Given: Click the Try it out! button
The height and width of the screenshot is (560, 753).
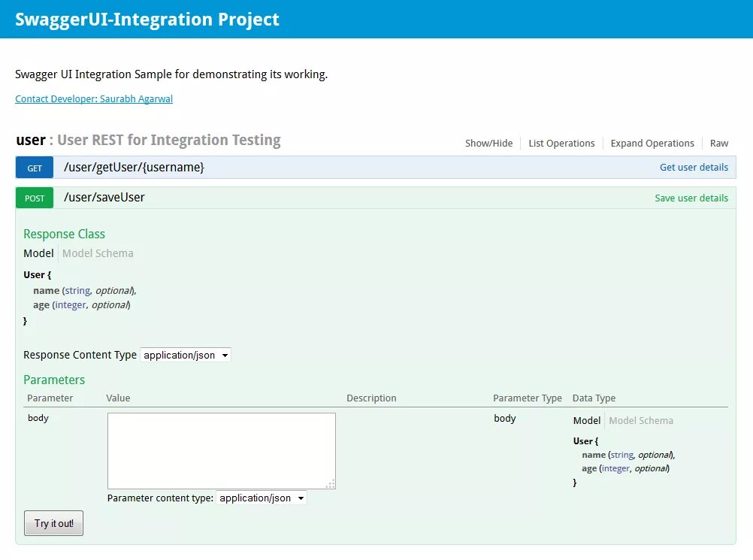Looking at the screenshot, I should pyautogui.click(x=54, y=523).
